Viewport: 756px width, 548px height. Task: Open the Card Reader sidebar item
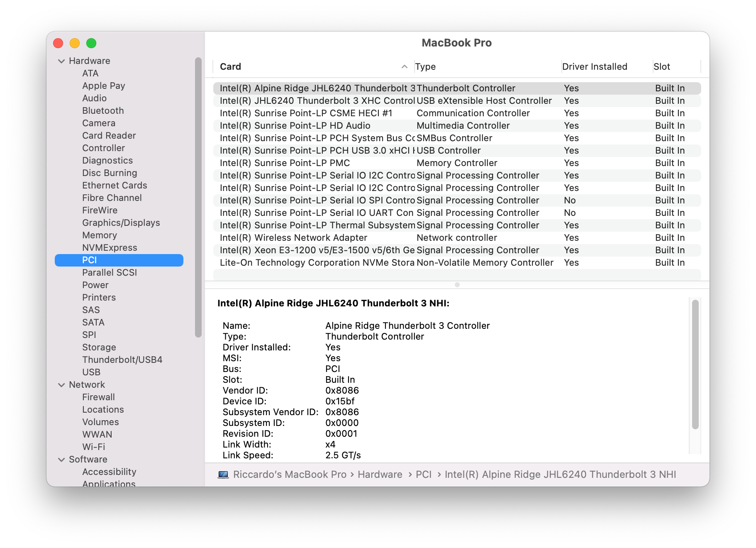[x=109, y=136]
